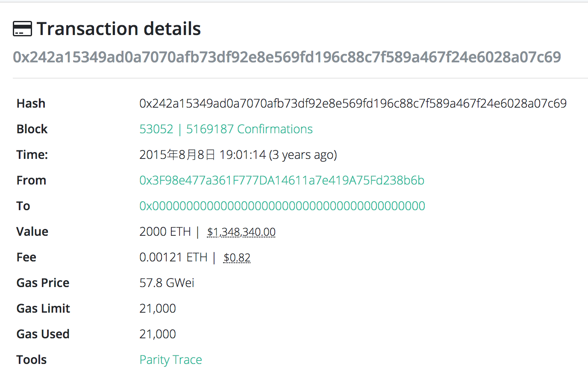Screen dimensions: 588x387
Task: Launch the Parity Trace tool
Action: coord(171,359)
